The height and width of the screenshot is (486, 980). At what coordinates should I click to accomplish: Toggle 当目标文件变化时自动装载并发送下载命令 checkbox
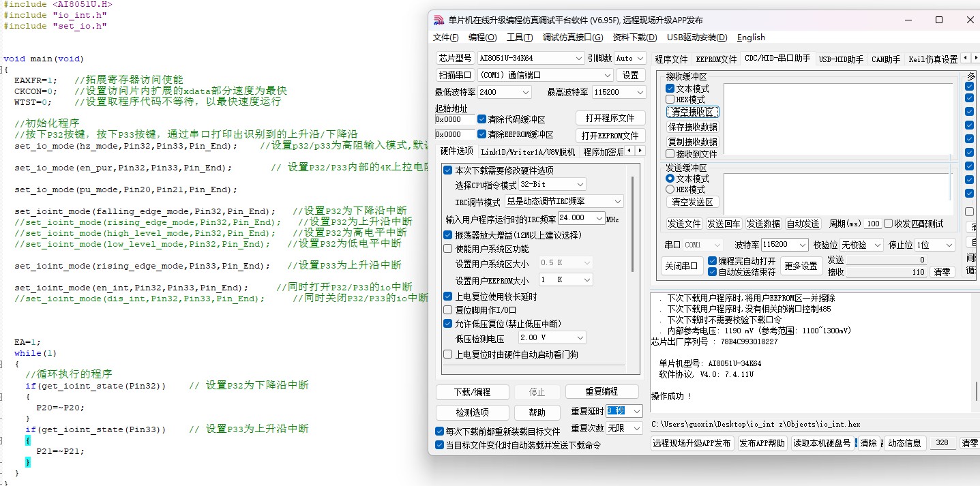440,445
